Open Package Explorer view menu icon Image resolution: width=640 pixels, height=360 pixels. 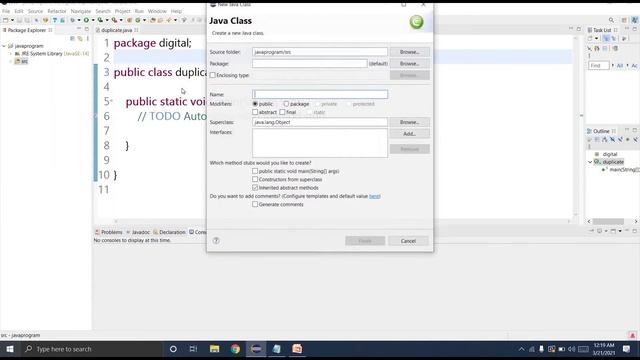[x=87, y=38]
